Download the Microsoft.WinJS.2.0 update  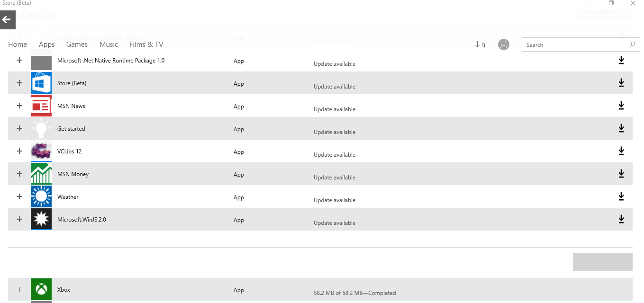pos(621,219)
